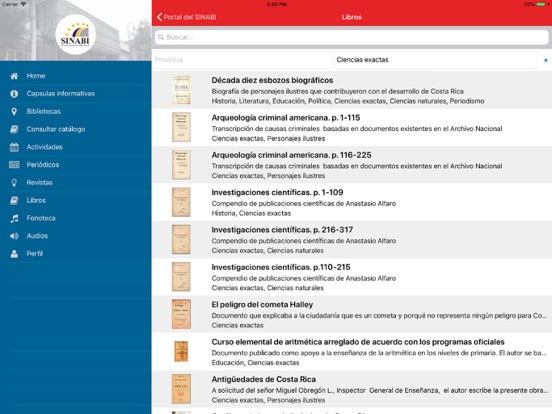This screenshot has height=414, width=552.
Task: Click the Periódicos newspaper icon
Action: pyautogui.click(x=14, y=165)
